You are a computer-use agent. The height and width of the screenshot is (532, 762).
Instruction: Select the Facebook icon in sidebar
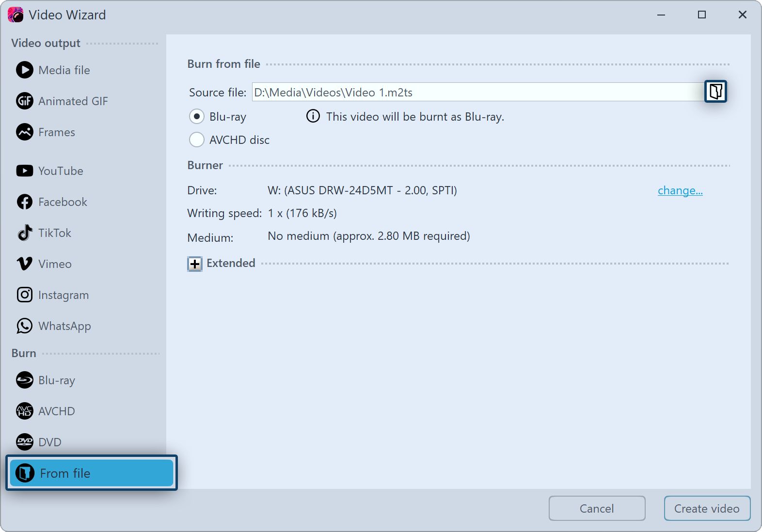25,202
